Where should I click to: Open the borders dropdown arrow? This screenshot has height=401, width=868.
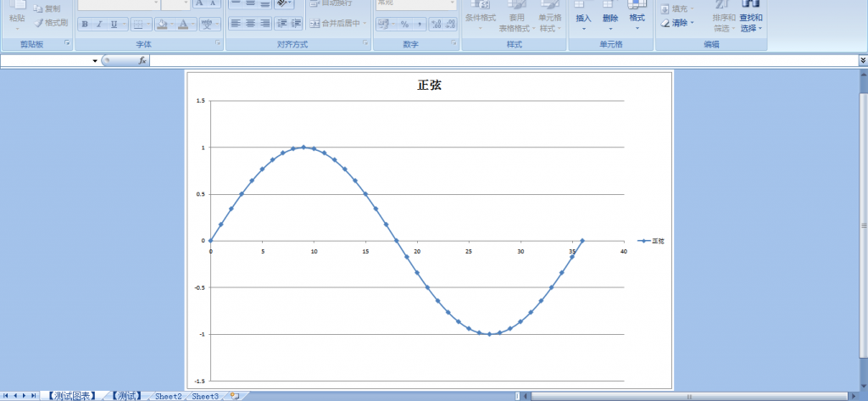pos(148,24)
